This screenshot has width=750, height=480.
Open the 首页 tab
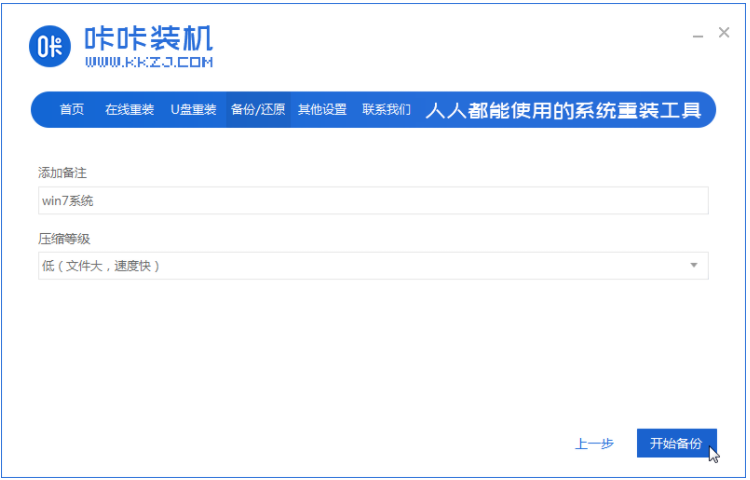pos(72,109)
